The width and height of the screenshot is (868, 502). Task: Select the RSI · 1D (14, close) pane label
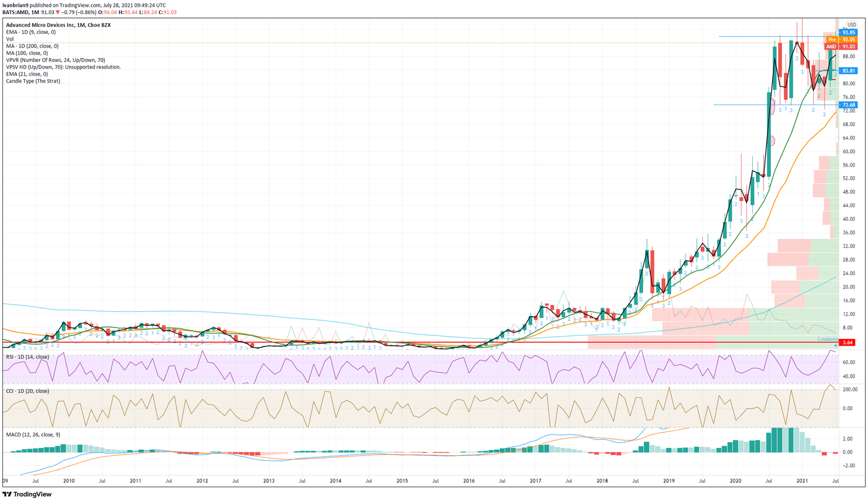point(28,357)
